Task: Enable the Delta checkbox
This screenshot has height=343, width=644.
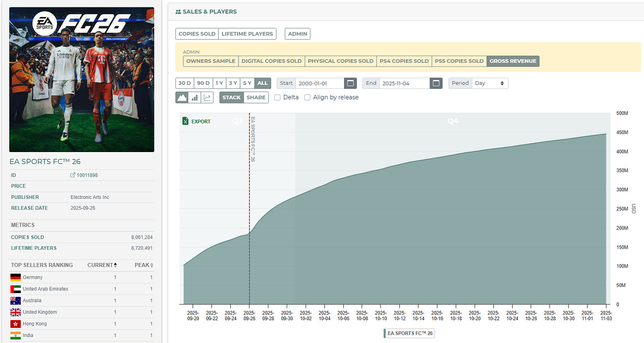Action: tap(277, 97)
